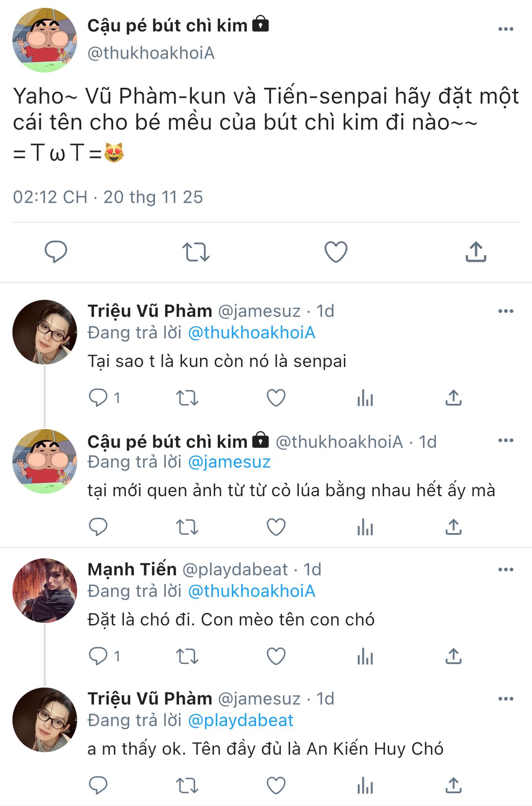Open more options on the "An Kiến Huy Chó" reply

click(x=506, y=699)
